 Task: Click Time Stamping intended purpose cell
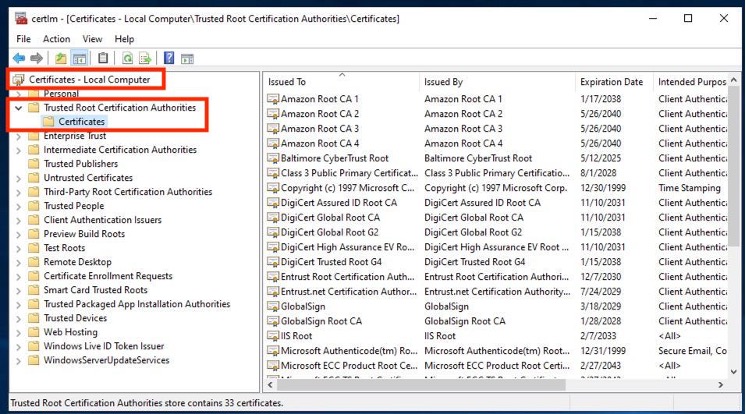pyautogui.click(x=689, y=188)
